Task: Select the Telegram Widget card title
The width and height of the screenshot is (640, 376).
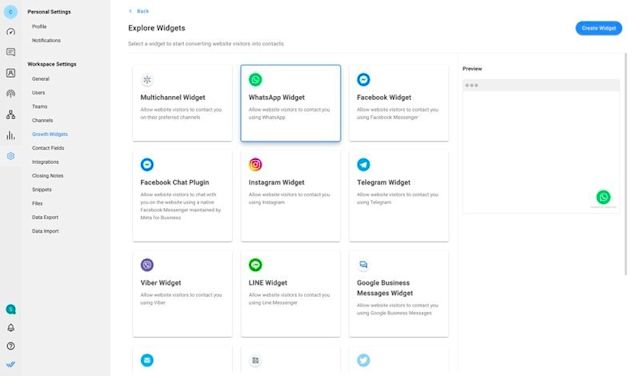Action: (383, 182)
